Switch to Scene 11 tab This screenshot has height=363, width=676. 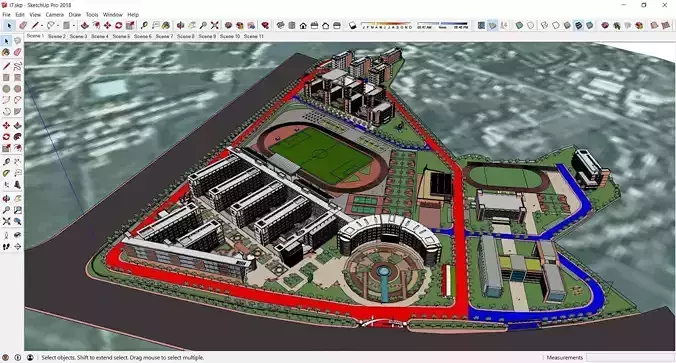254,36
